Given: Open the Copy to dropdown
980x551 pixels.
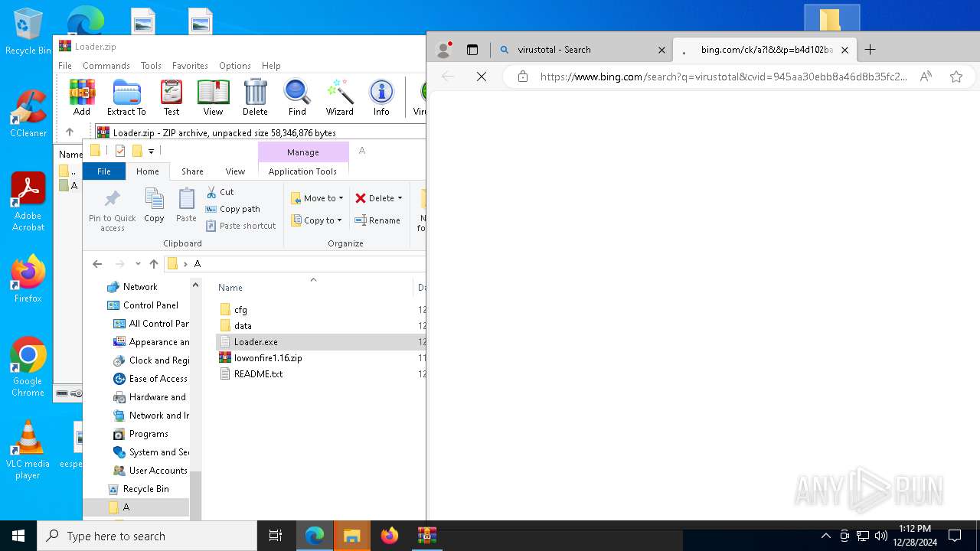Looking at the screenshot, I should (317, 220).
